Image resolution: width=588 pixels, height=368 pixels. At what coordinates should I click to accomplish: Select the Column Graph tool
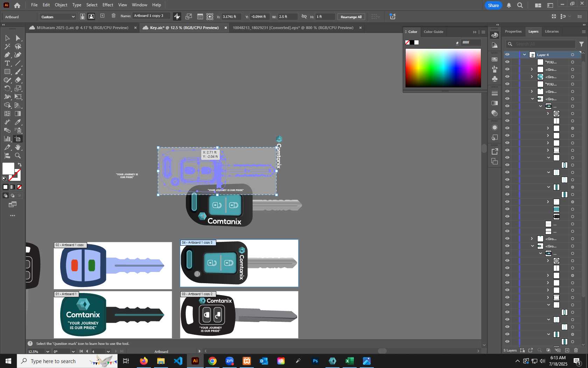tap(7, 139)
